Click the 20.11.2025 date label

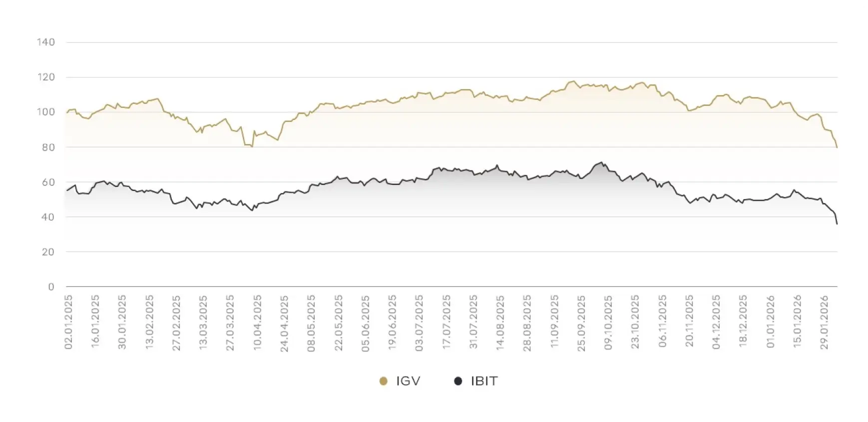click(690, 322)
